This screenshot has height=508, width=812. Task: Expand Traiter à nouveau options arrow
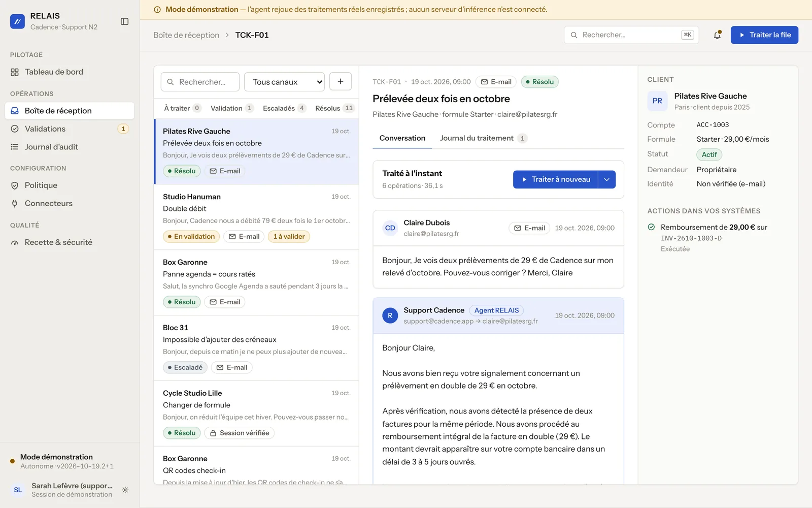(x=607, y=179)
